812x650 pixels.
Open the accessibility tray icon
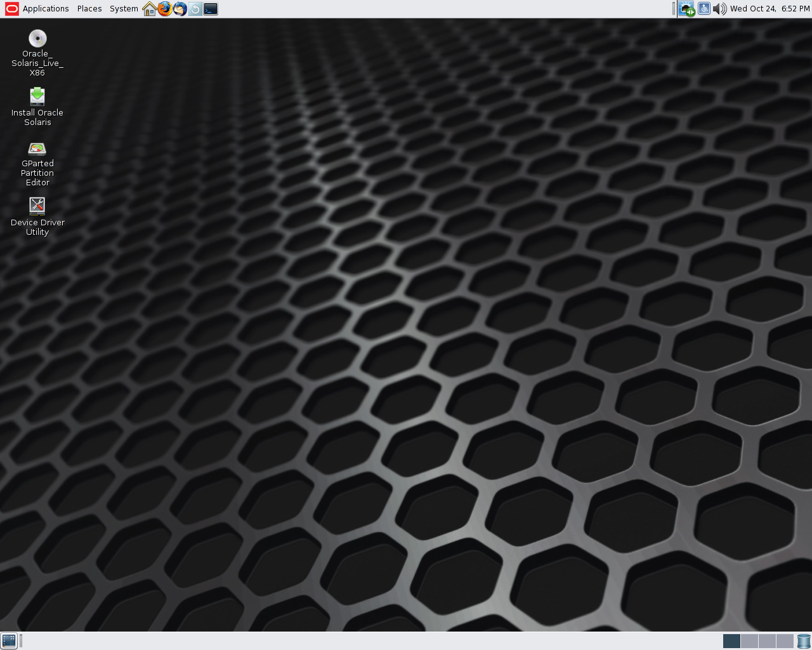(704, 9)
